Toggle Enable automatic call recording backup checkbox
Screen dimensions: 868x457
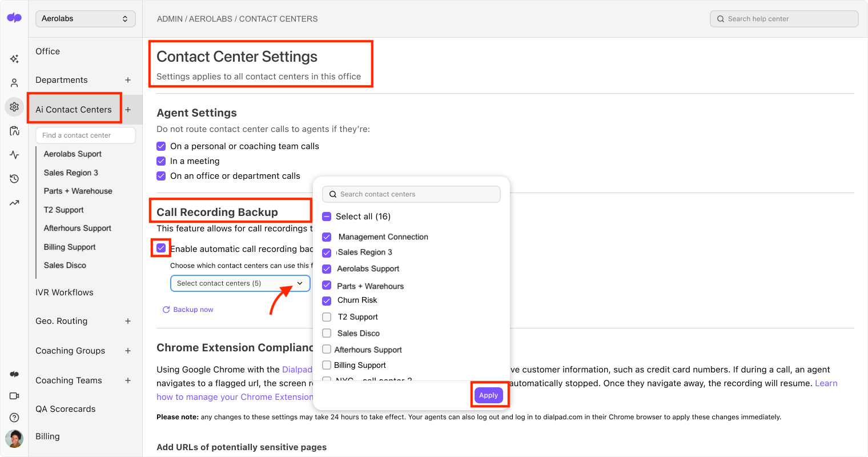tap(161, 248)
